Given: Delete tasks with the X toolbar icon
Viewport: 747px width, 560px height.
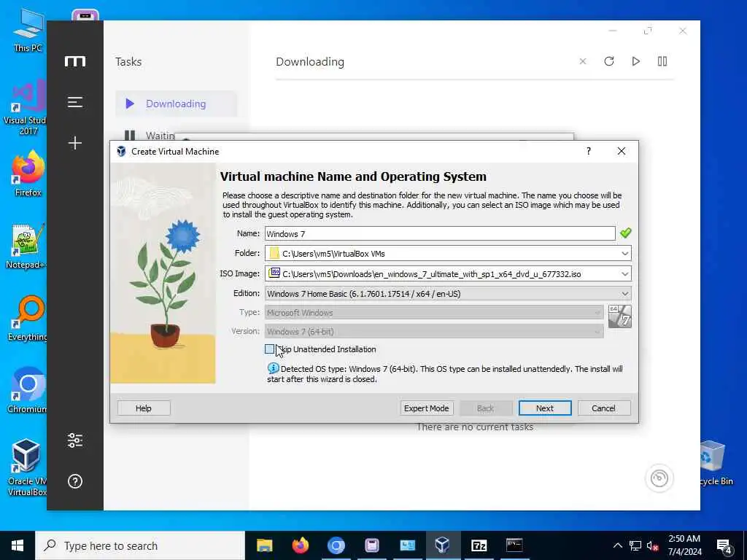Looking at the screenshot, I should coord(583,61).
